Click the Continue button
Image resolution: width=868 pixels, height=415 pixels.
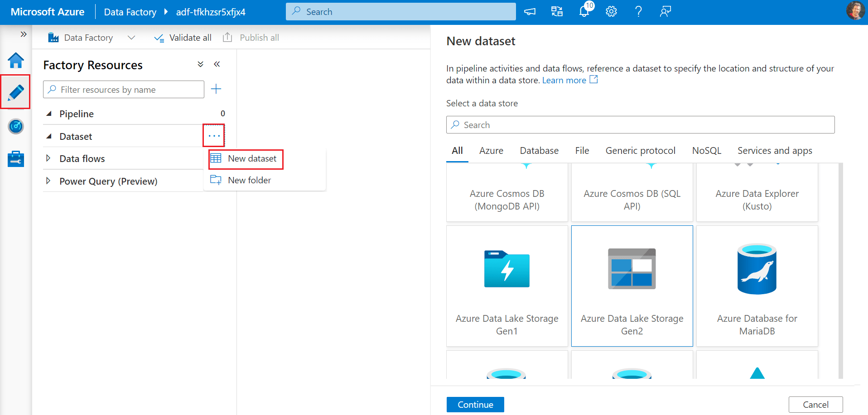(475, 404)
